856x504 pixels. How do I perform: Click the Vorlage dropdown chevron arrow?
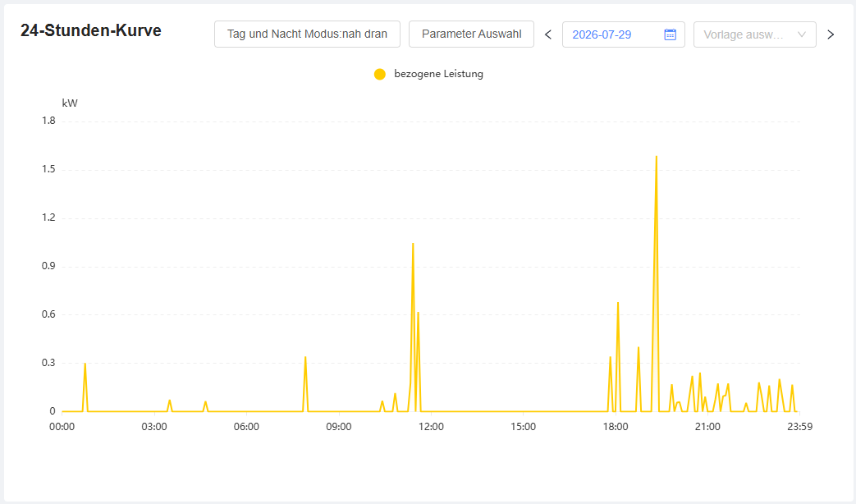(x=801, y=34)
